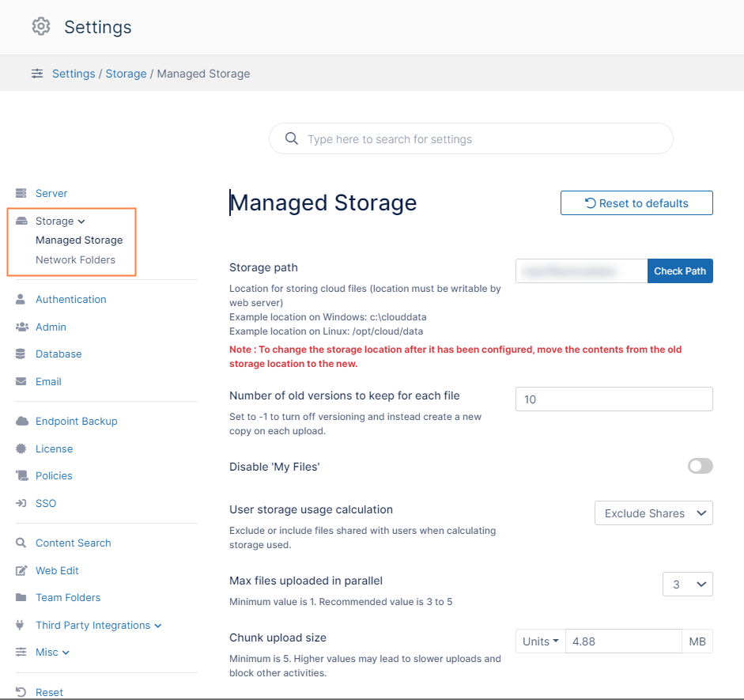Click Reset to defaults
Image resolution: width=744 pixels, height=700 pixels.
636,202
